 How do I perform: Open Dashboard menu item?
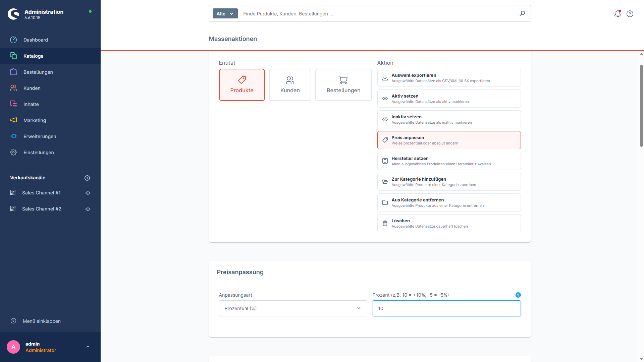(x=50, y=40)
